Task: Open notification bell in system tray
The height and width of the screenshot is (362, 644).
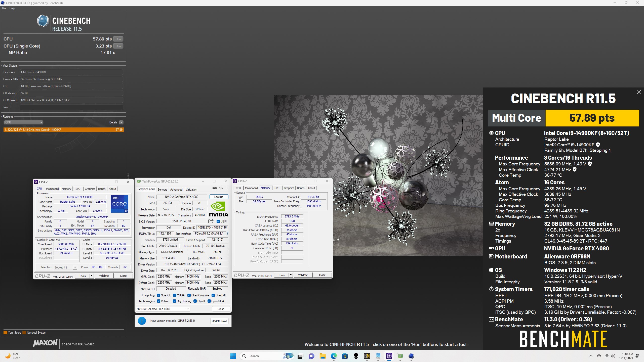Action: coord(637,356)
